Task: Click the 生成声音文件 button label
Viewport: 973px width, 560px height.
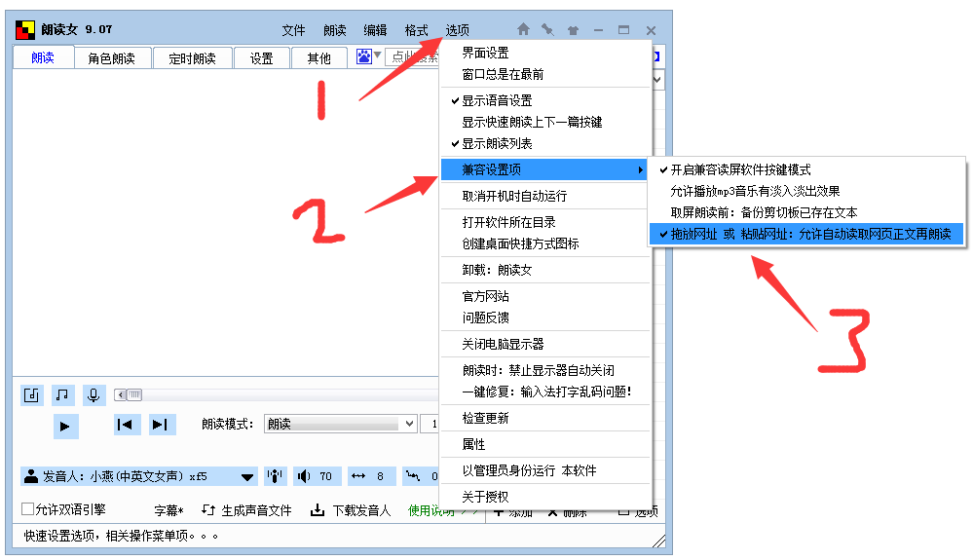Action: (x=256, y=510)
